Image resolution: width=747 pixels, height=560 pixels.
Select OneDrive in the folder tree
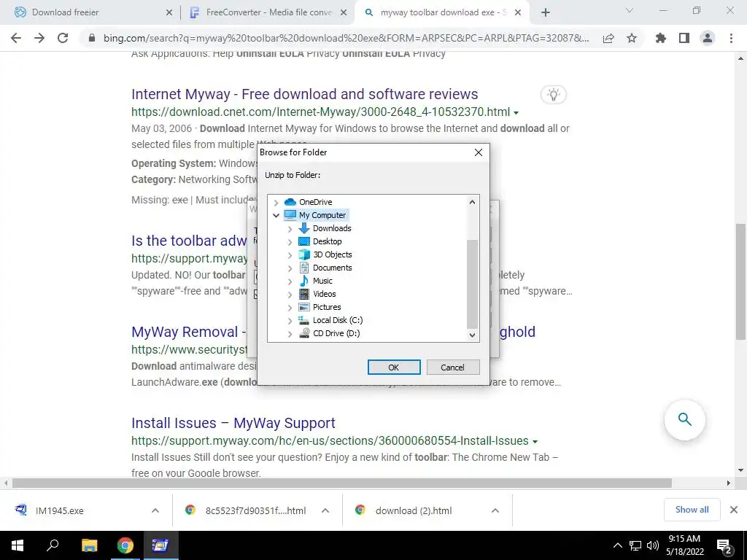point(315,202)
